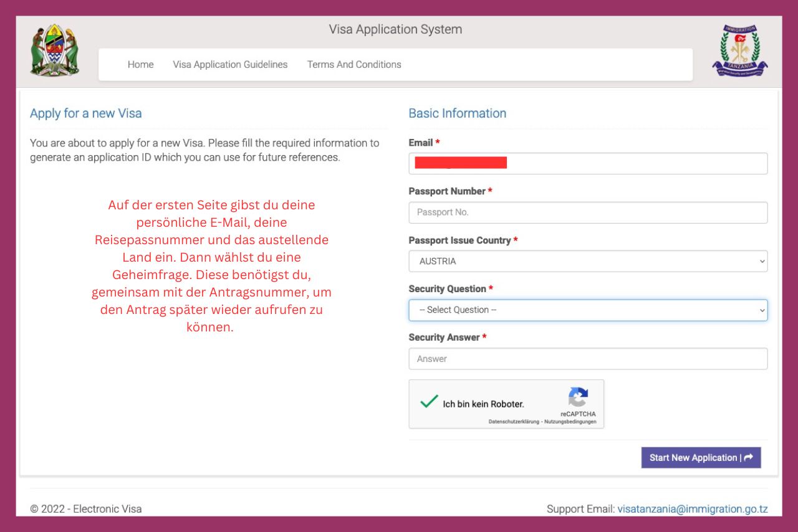Viewport: 798px width, 532px height.
Task: Go to the Home menu item
Action: (140, 65)
